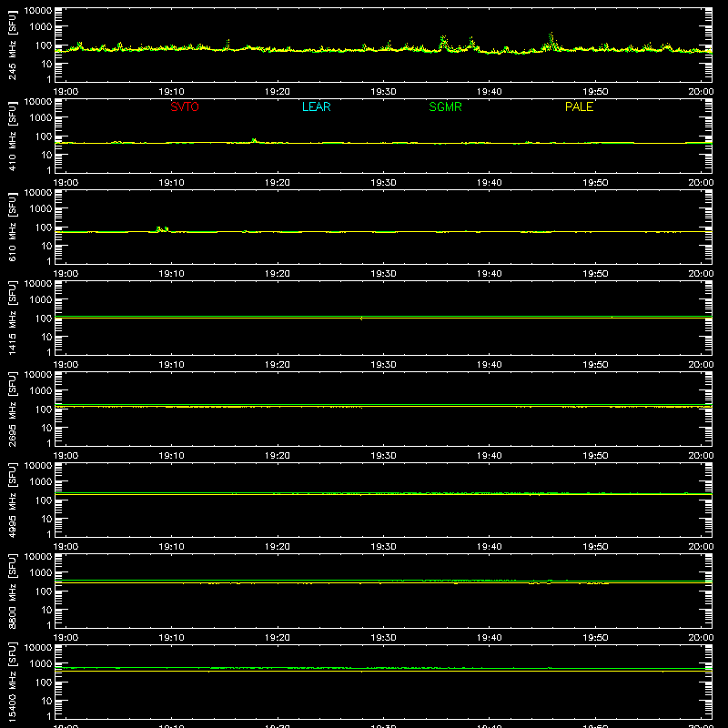This screenshot has height=728, width=728.
Task: Click the 245 MHz [SFU] axis label
Action: (x=13, y=45)
